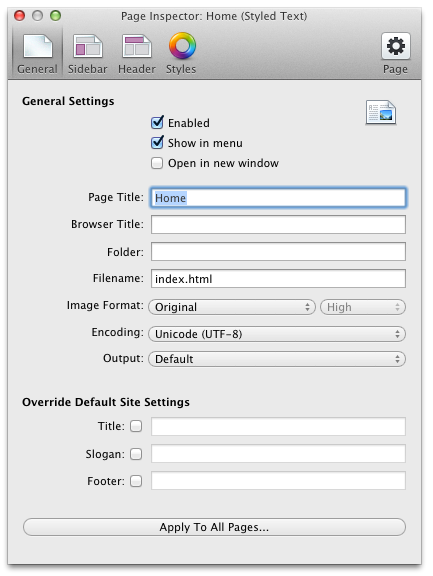433x576 pixels.
Task: Click the Apply To All Pages button
Action: pos(214,527)
